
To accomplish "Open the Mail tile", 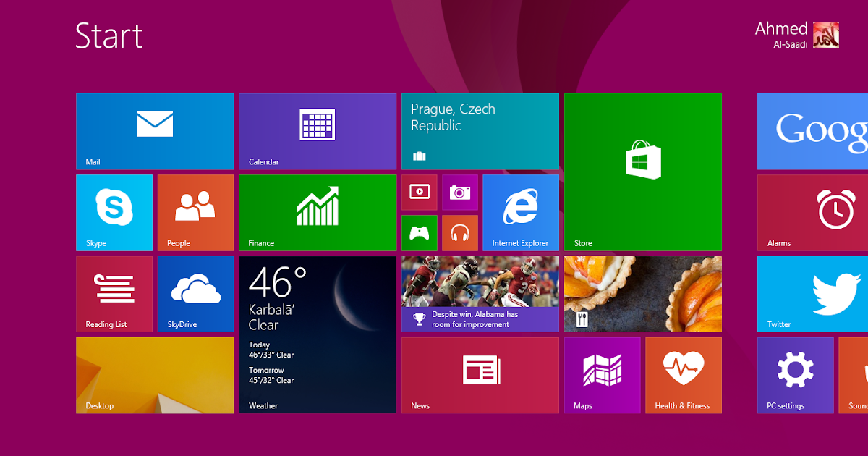I will pyautogui.click(x=155, y=132).
